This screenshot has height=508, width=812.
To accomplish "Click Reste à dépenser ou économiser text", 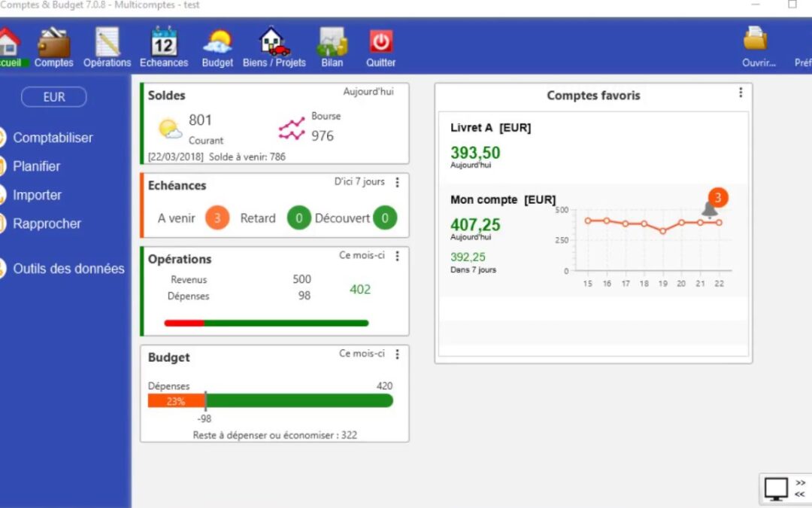I will pos(275,435).
